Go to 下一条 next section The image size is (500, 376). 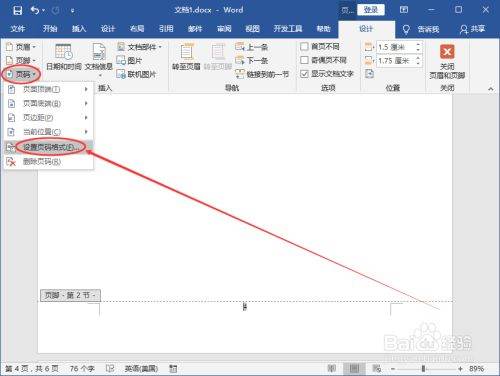[252, 61]
